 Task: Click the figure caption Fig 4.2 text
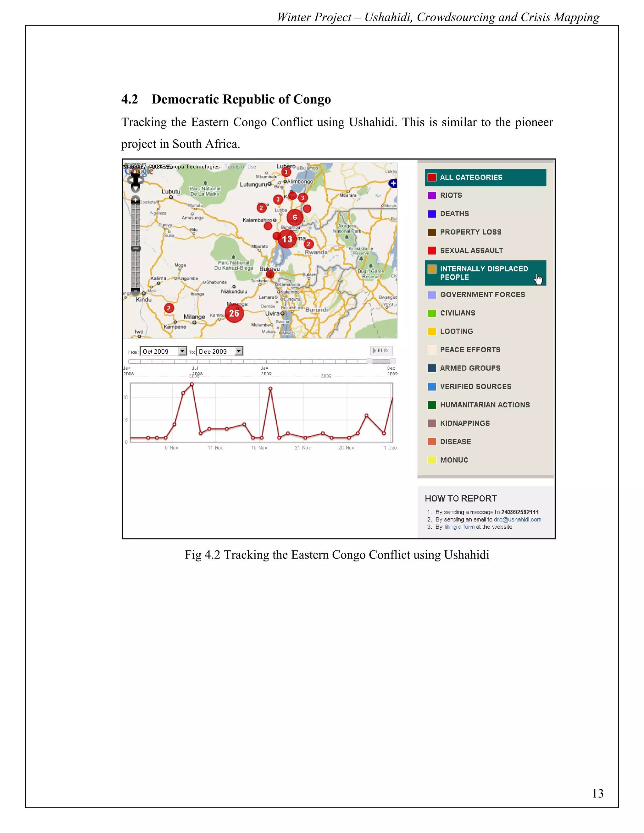pyautogui.click(x=337, y=554)
